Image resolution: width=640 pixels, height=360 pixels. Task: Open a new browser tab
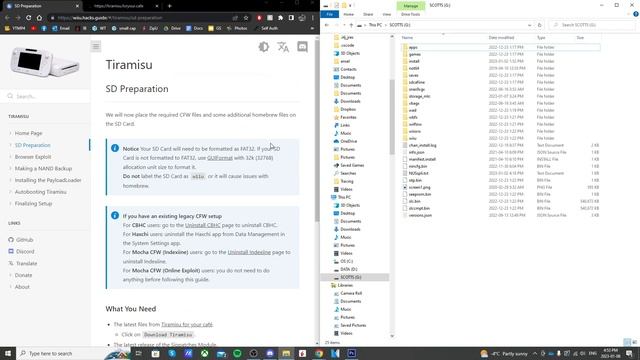169,6
